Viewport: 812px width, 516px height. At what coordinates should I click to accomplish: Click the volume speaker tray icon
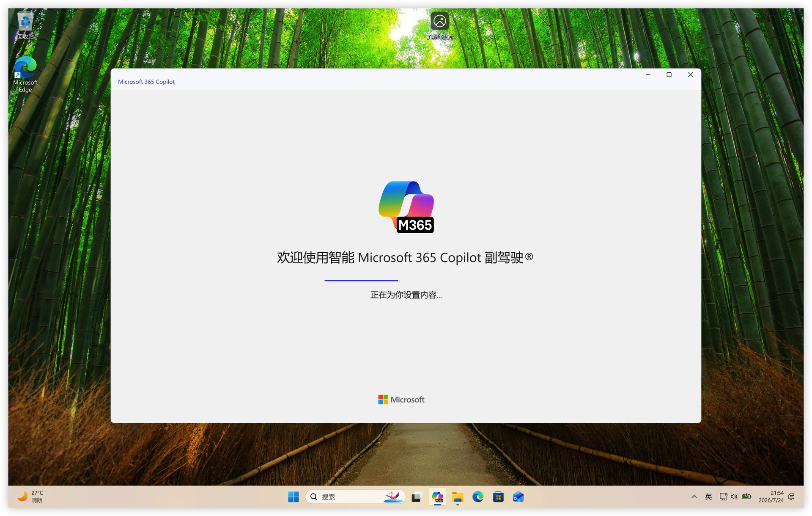pos(734,497)
